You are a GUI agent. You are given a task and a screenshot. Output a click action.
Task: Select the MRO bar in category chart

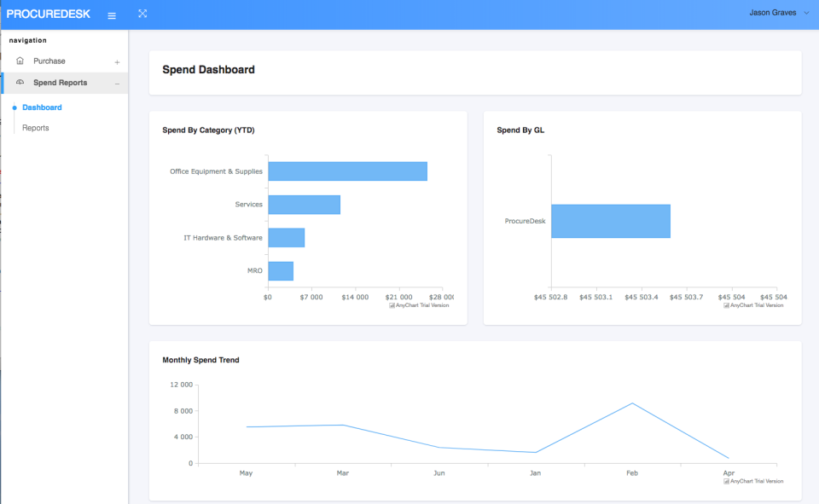(x=281, y=270)
